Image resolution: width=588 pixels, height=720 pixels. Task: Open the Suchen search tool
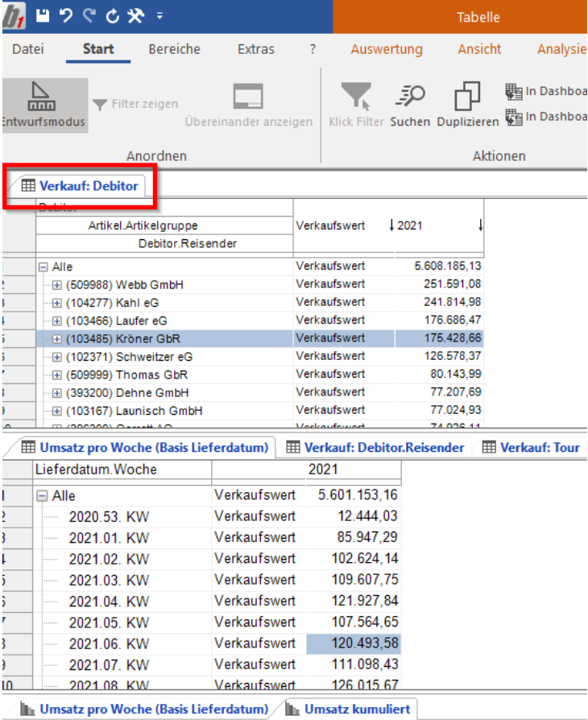pyautogui.click(x=410, y=106)
